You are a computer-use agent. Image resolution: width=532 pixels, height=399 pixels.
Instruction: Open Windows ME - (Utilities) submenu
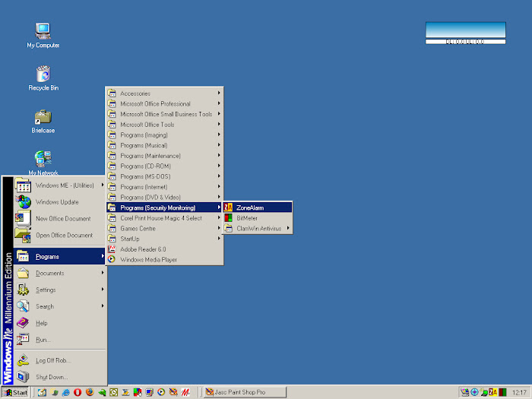pos(60,185)
